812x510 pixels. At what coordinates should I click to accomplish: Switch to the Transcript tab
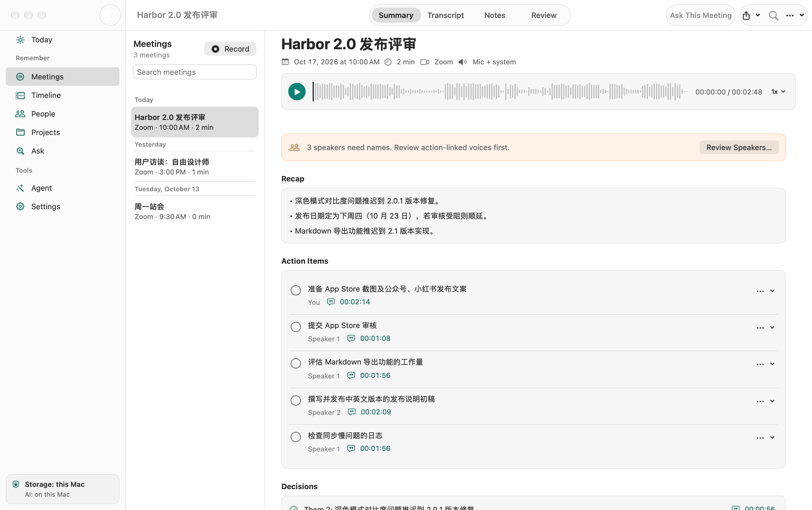445,15
